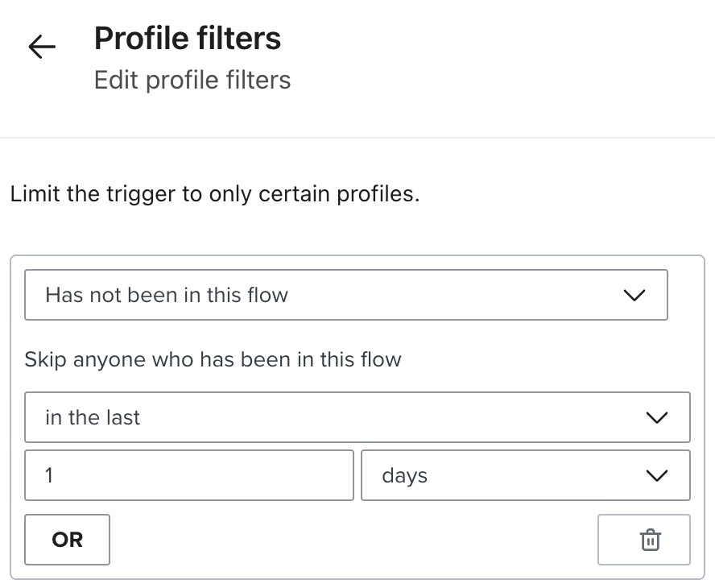Click the 'Profile filters' page heading
Image resolution: width=715 pixels, height=588 pixels.
click(188, 38)
